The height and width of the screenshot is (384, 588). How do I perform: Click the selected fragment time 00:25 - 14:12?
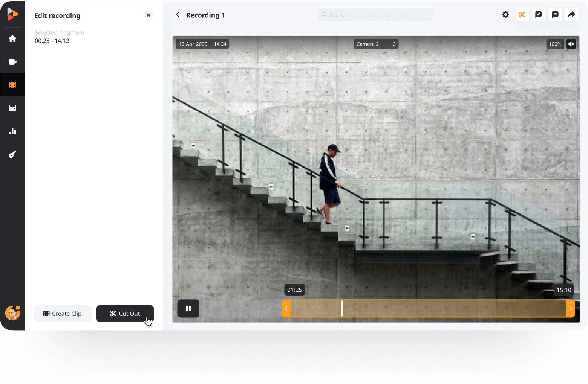point(52,41)
